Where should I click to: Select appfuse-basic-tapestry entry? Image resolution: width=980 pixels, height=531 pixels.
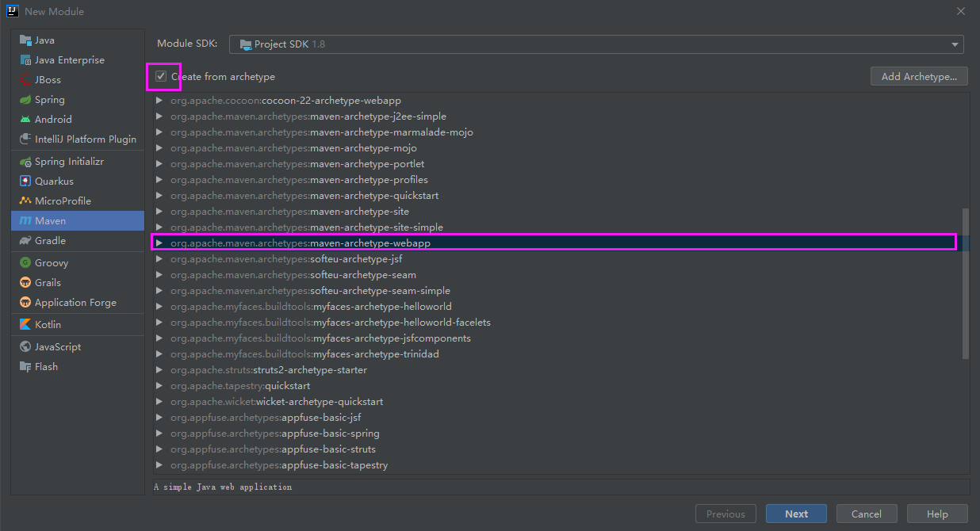[x=557, y=465]
